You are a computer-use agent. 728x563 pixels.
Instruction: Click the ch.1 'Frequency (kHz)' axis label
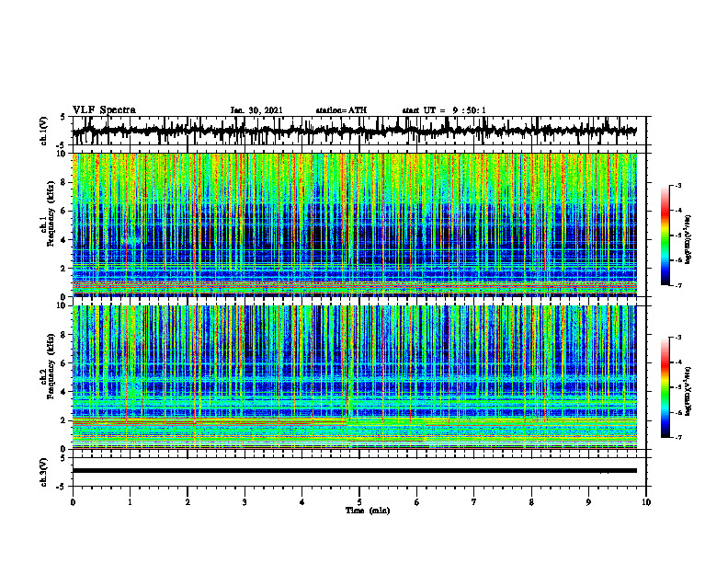pyautogui.click(x=51, y=213)
